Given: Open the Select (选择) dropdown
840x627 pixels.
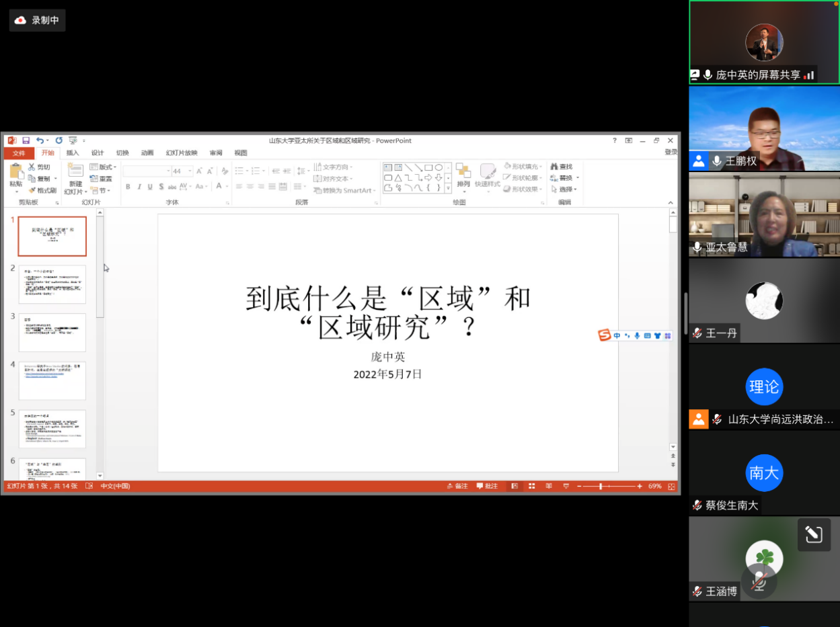Looking at the screenshot, I should pos(565,190).
